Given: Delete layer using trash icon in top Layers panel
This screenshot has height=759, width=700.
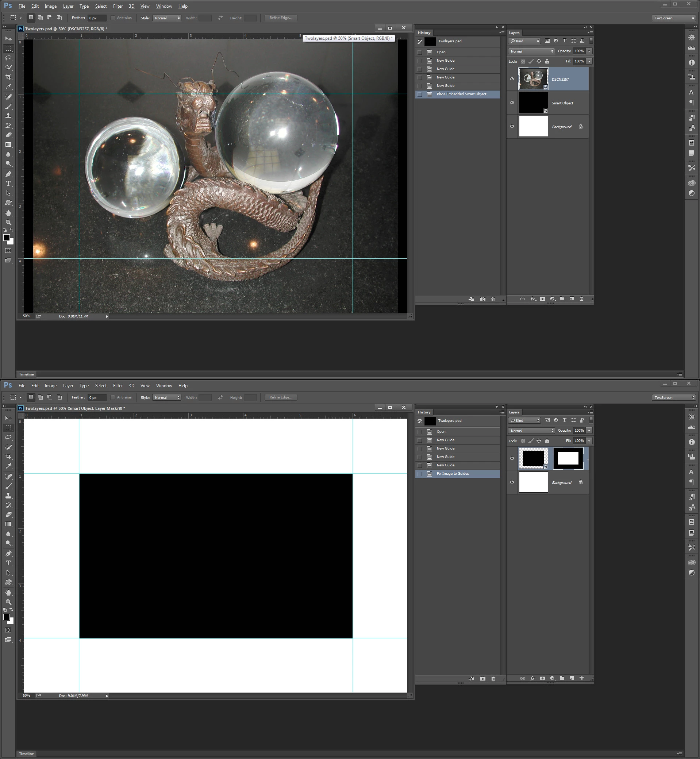Looking at the screenshot, I should [x=581, y=299].
